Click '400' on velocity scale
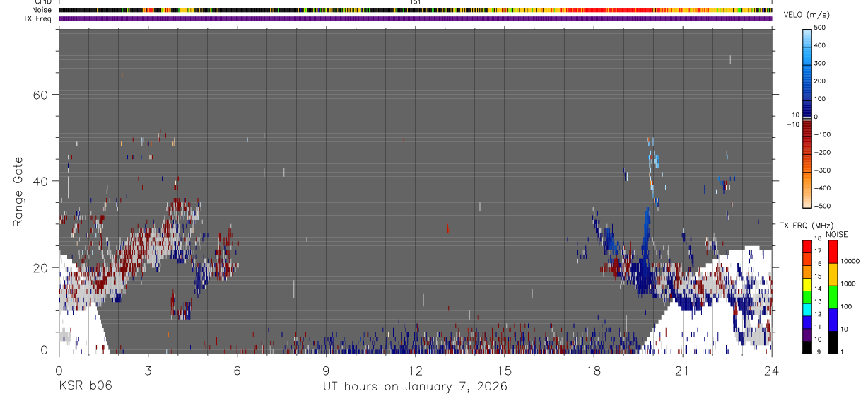Viewport: 868px width, 401px height. tap(821, 45)
